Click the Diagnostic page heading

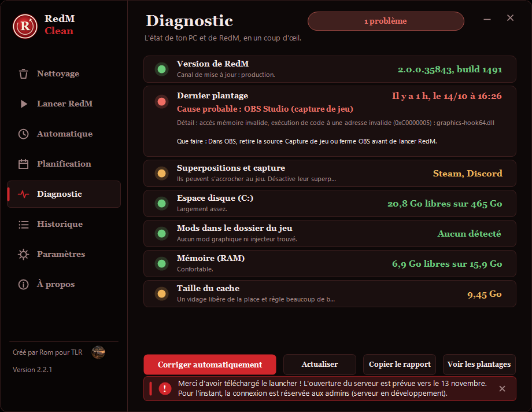[x=189, y=21]
